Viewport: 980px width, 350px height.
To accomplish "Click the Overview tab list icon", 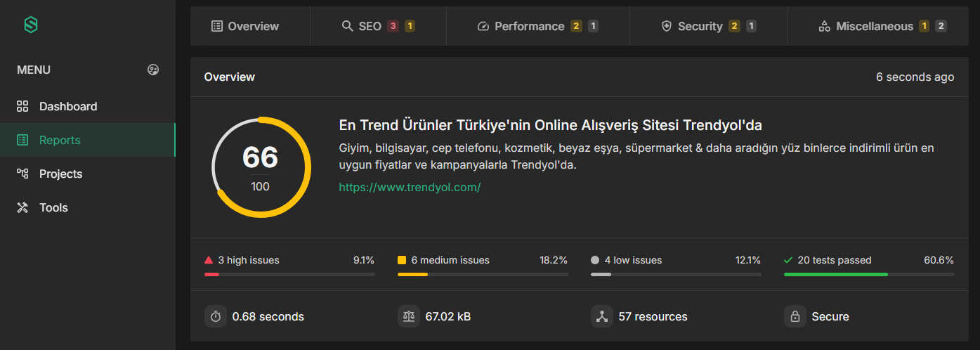I will tap(217, 26).
